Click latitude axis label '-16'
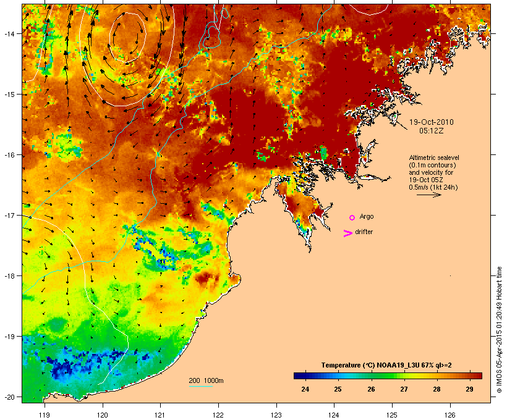This screenshot has width=507, height=420. 9,155
